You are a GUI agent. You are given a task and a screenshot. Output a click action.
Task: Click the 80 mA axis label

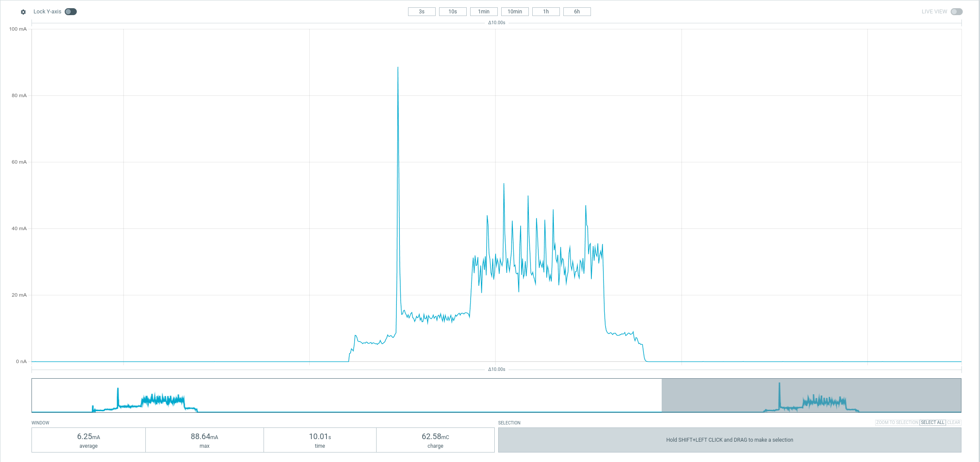click(19, 95)
